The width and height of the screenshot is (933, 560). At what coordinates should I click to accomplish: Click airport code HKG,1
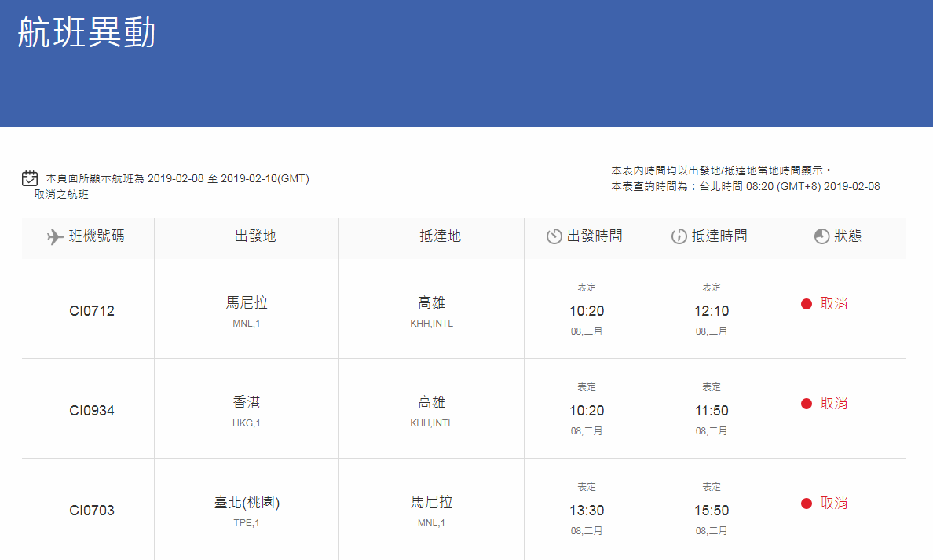[x=247, y=423]
